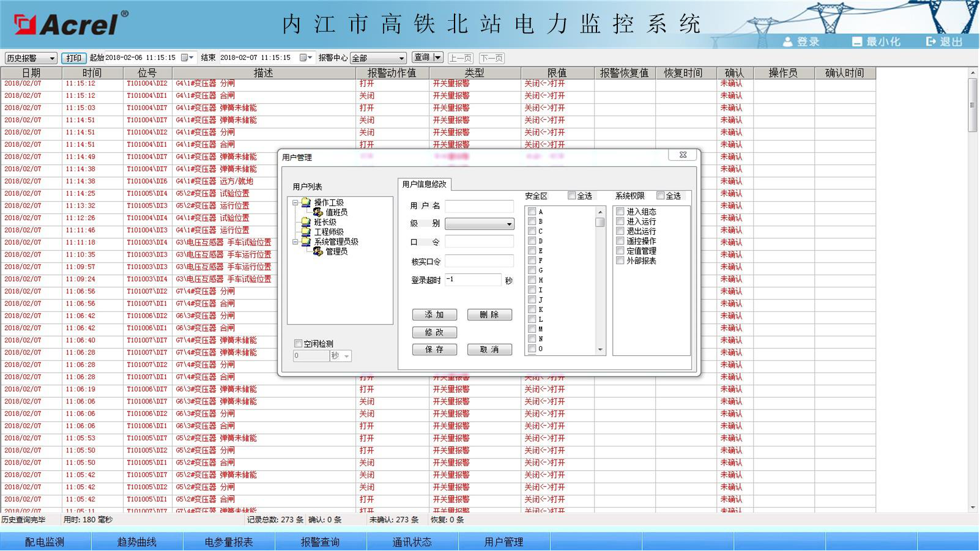
Task: Open the end date calendar picker icon
Action: pos(303,57)
